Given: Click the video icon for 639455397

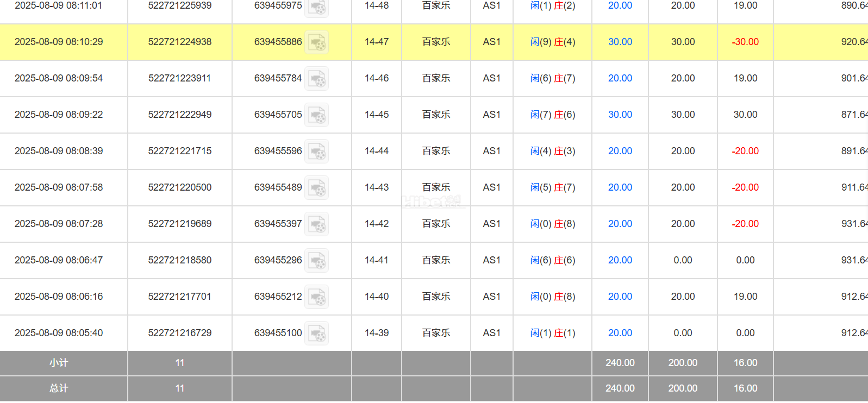Looking at the screenshot, I should click(316, 224).
